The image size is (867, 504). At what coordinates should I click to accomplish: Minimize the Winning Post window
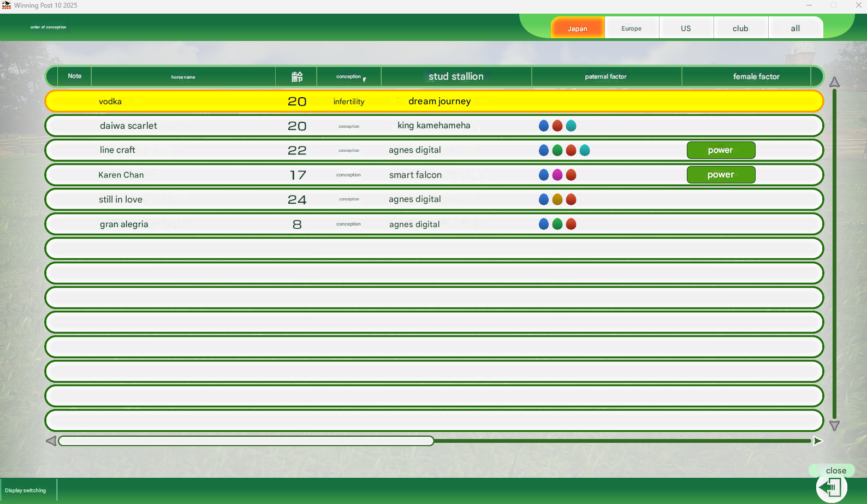tap(809, 5)
